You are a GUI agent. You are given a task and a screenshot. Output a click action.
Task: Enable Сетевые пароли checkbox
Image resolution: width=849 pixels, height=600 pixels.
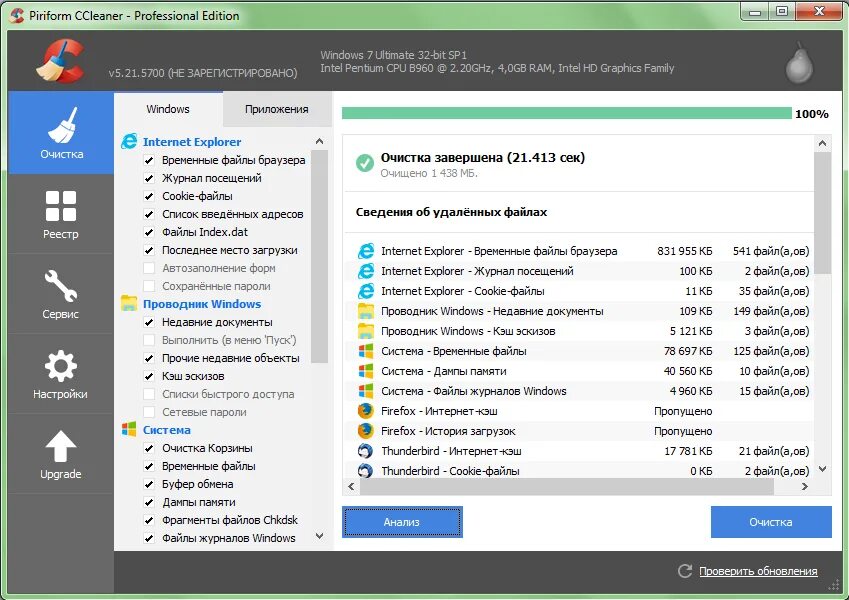click(149, 412)
